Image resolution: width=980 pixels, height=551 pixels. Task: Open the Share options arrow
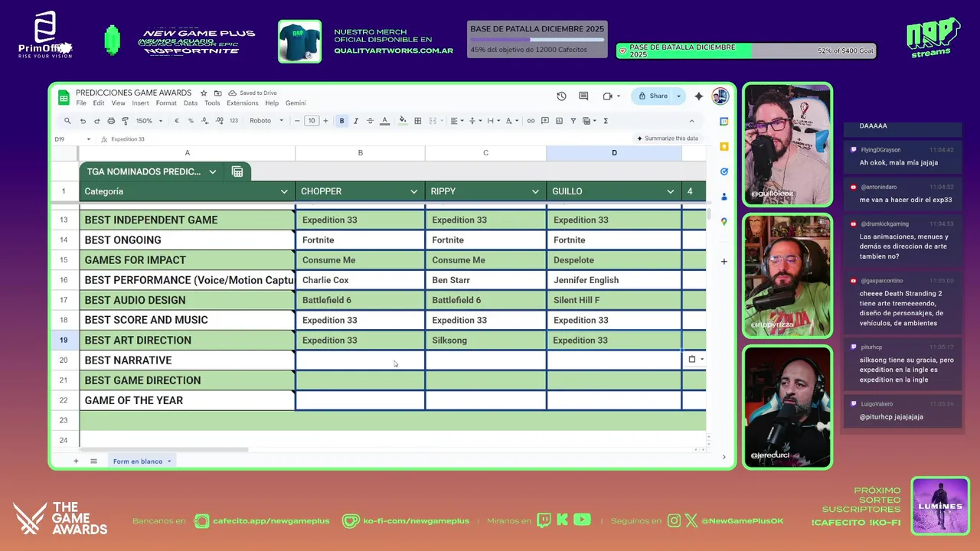coord(679,96)
